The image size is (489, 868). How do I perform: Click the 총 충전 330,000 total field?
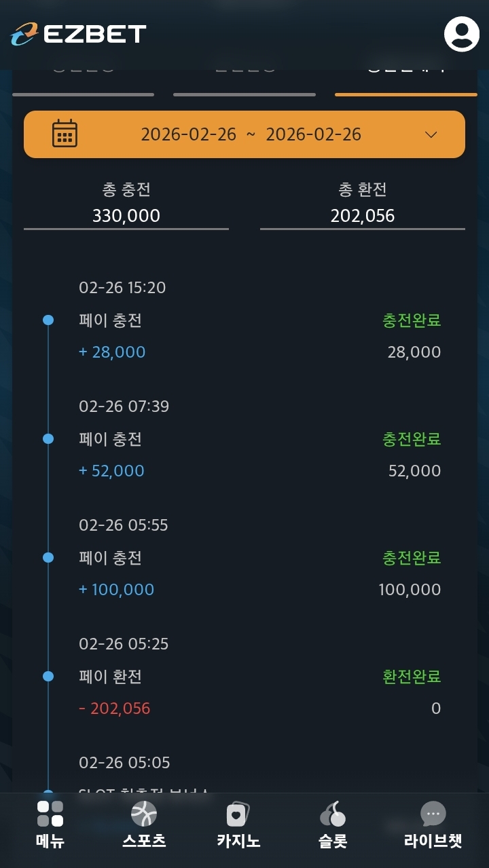point(126,216)
